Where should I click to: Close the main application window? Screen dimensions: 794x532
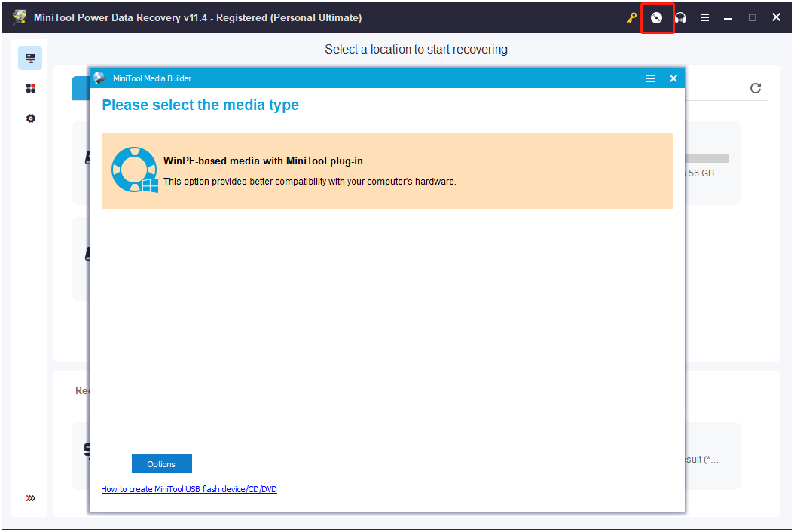776,17
